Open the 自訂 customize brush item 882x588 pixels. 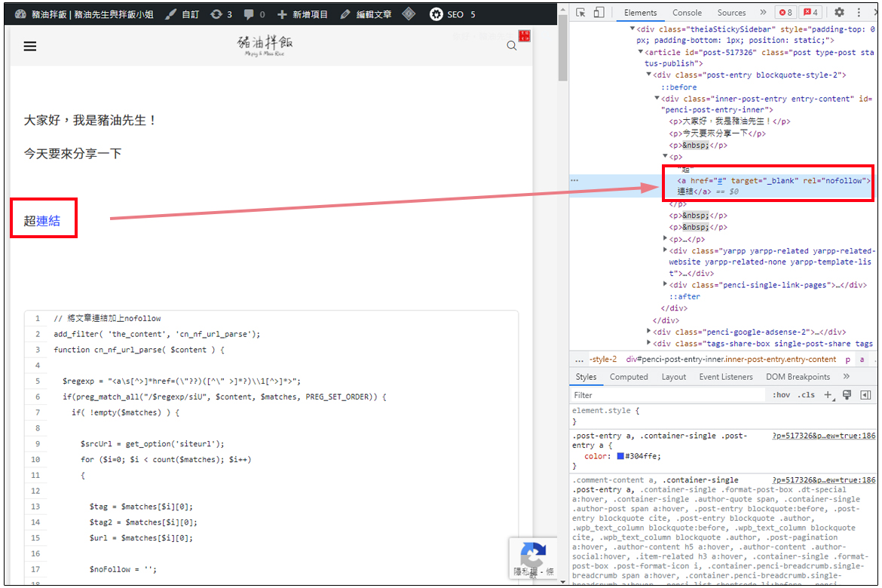(x=182, y=14)
